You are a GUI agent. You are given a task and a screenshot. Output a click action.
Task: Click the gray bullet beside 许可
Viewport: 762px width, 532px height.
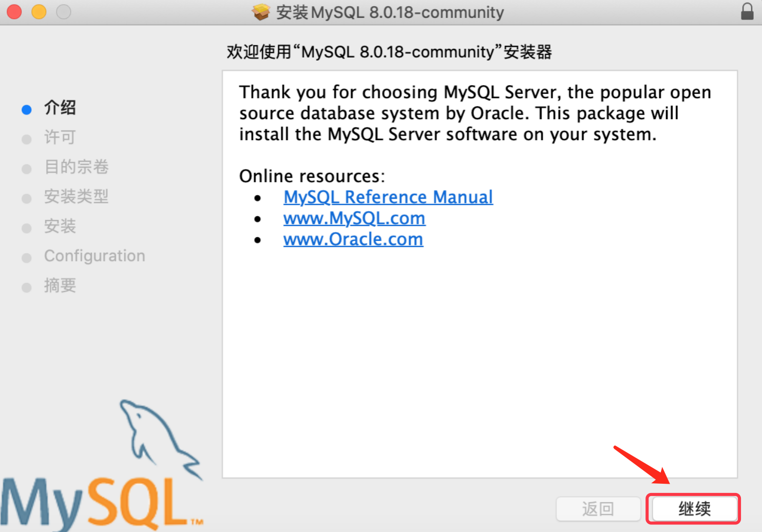click(27, 139)
